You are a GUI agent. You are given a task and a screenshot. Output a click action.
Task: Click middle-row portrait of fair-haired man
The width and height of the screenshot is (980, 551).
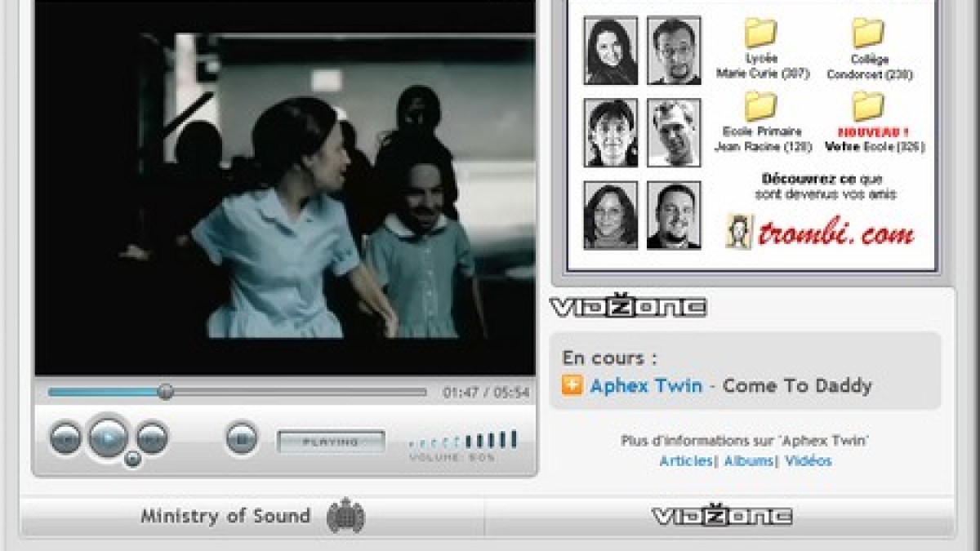click(674, 133)
